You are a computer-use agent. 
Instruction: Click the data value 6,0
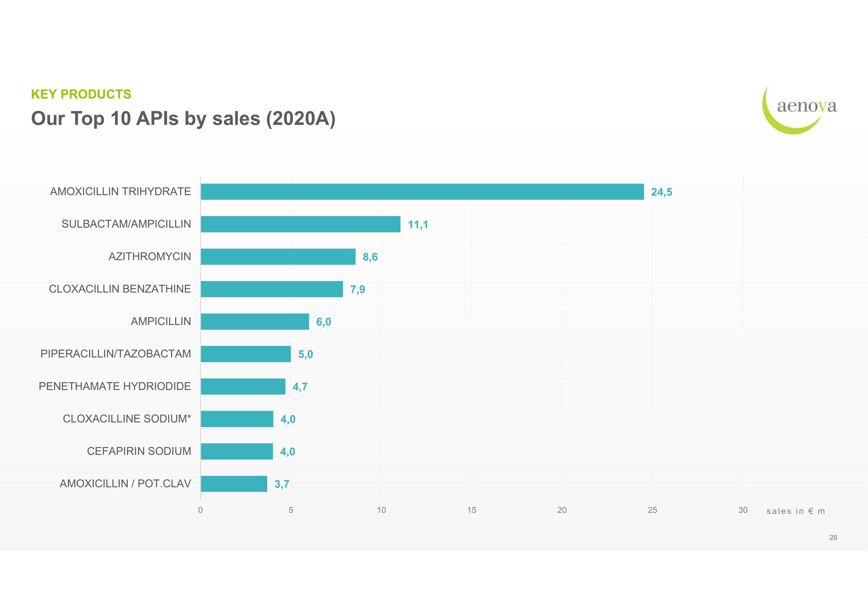(x=324, y=322)
